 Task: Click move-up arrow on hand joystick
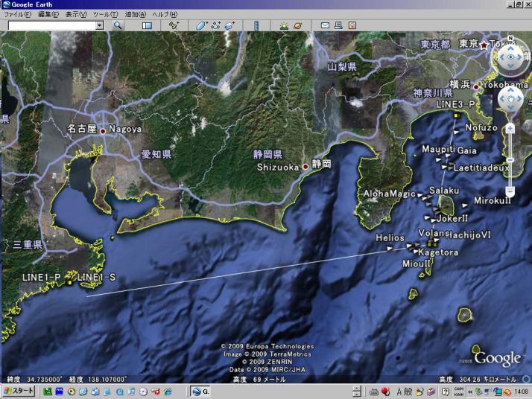[x=510, y=90]
